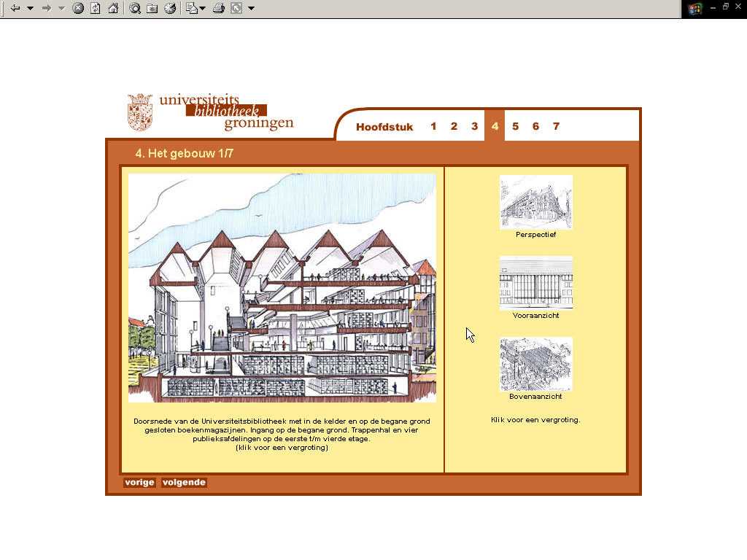
Task: Open the Search toolbar icon
Action: tap(135, 8)
